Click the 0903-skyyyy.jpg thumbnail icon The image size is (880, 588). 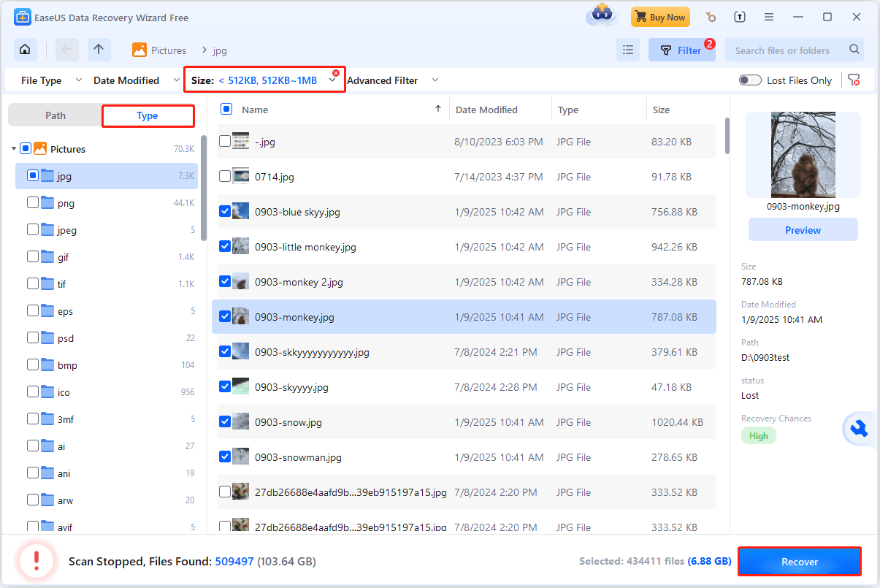click(x=241, y=387)
